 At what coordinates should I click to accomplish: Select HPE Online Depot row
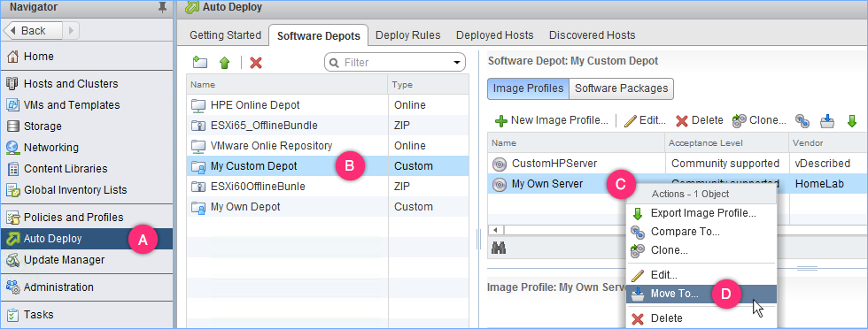(328, 105)
